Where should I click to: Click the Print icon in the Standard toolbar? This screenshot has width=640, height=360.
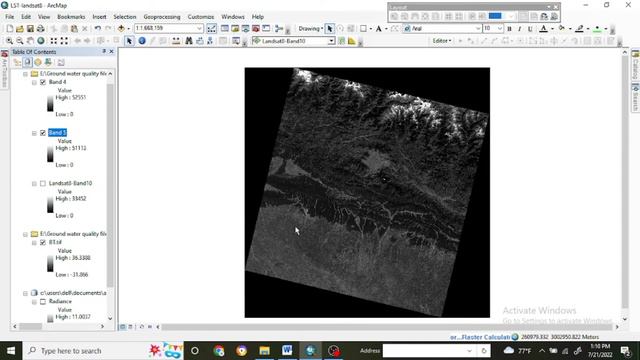(41, 29)
